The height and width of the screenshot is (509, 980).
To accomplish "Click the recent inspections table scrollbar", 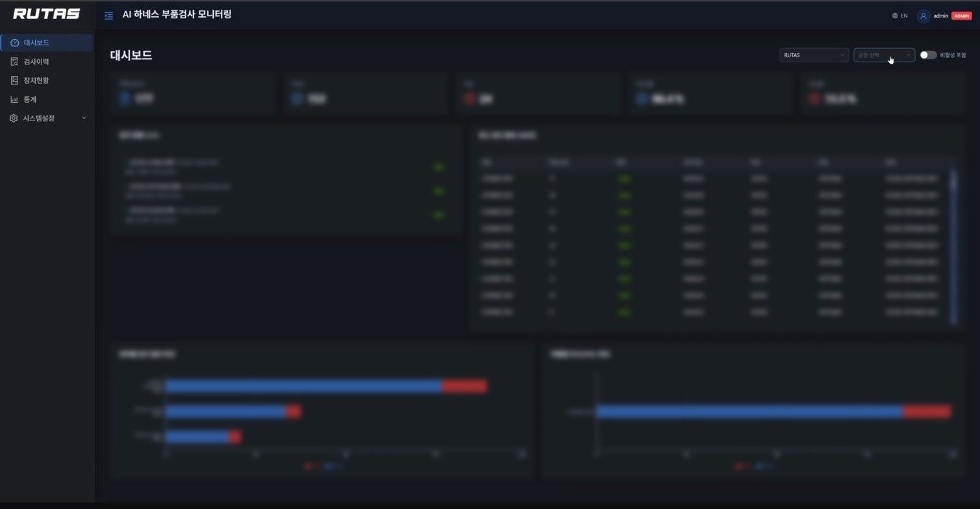I will coord(953,247).
